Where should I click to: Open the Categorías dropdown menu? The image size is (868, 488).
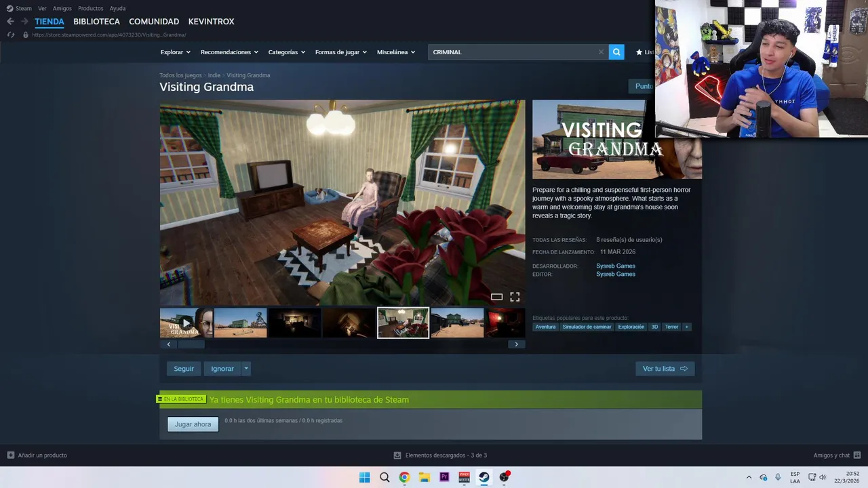pos(287,52)
